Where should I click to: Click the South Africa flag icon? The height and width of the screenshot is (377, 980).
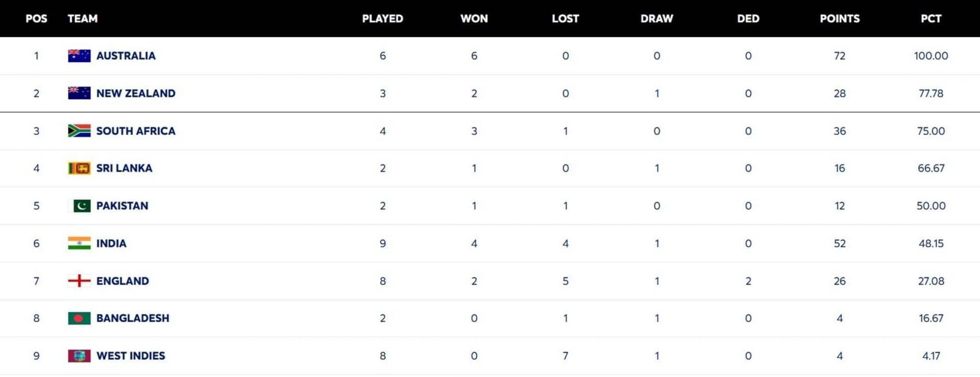click(x=79, y=131)
